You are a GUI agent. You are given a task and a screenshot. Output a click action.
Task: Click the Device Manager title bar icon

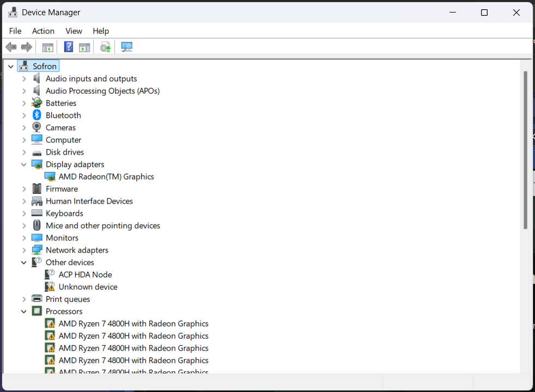point(13,13)
